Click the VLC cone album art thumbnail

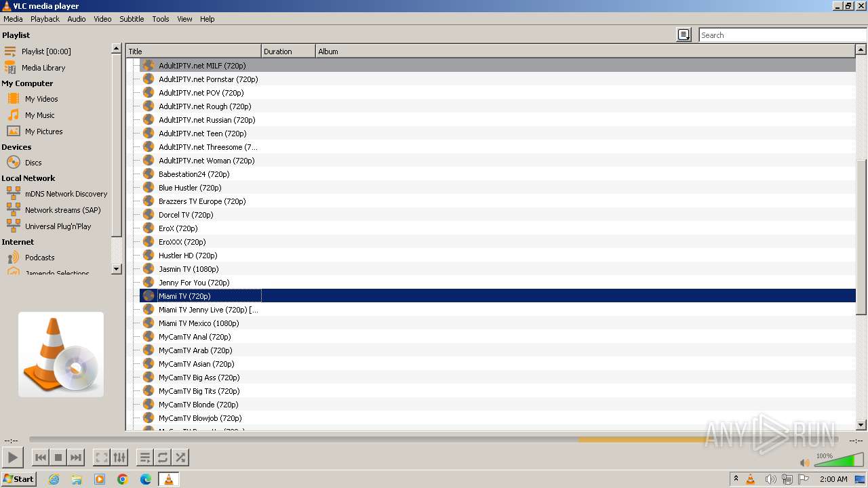(61, 354)
